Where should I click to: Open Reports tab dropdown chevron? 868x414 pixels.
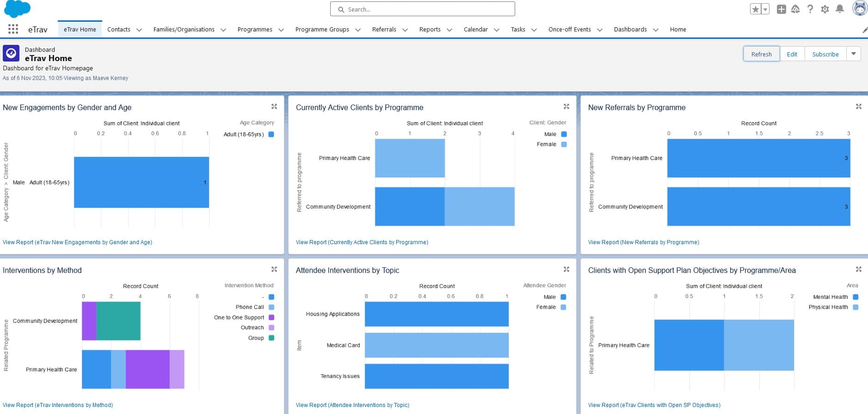[449, 30]
